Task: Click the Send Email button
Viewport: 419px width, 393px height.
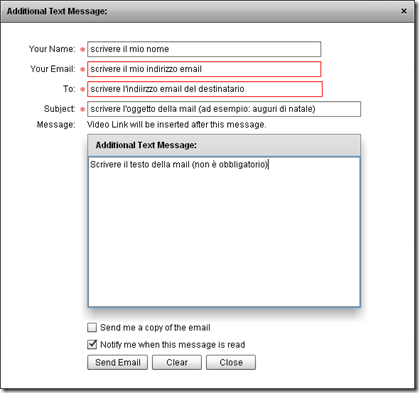Action: tap(117, 362)
